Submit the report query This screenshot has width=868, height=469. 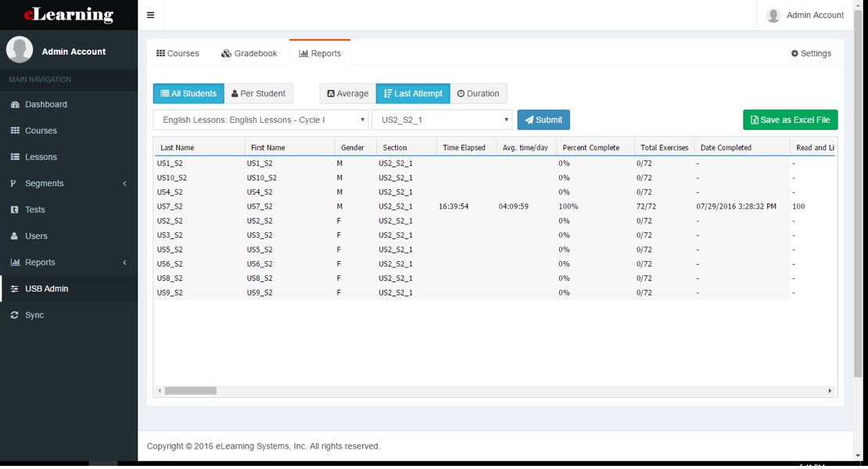543,120
